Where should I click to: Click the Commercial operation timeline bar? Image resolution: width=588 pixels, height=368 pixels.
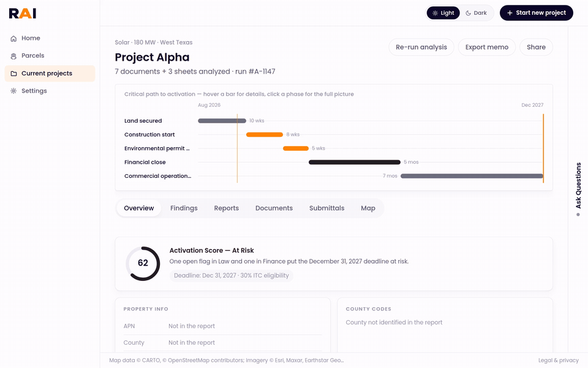(472, 176)
